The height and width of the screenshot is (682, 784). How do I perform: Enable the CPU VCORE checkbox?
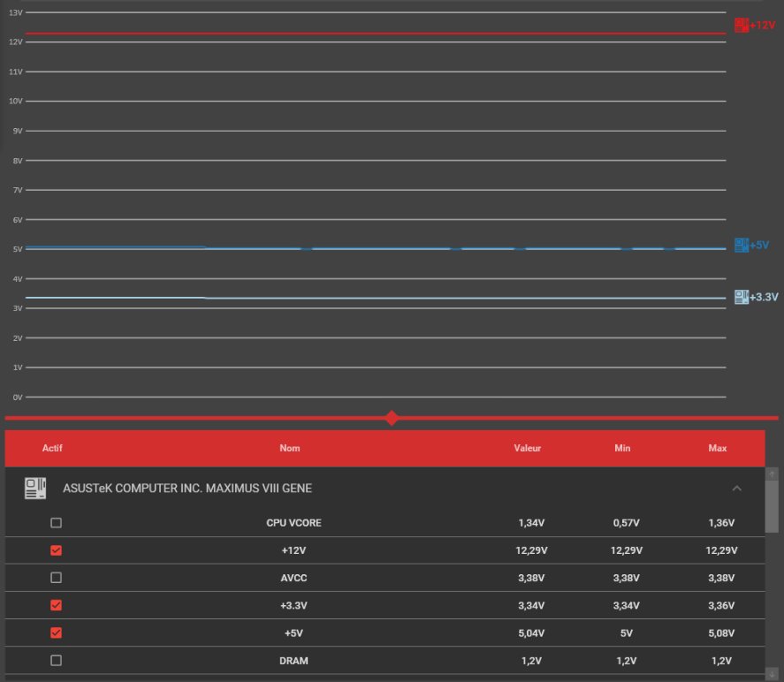pos(57,523)
